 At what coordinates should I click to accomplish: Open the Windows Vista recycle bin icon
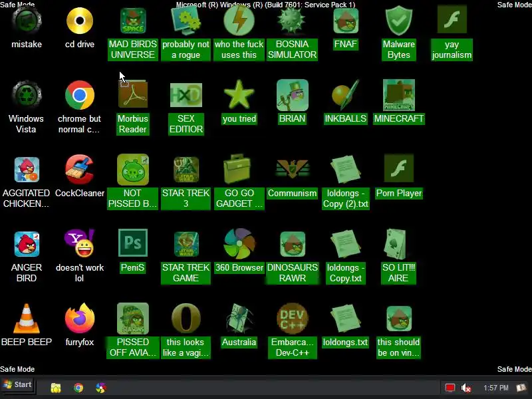tap(27, 95)
